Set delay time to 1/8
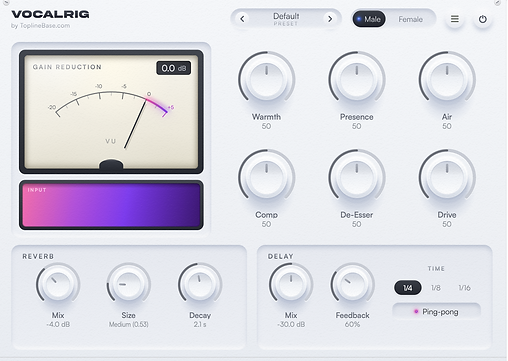The height and width of the screenshot is (361, 508). 436,288
